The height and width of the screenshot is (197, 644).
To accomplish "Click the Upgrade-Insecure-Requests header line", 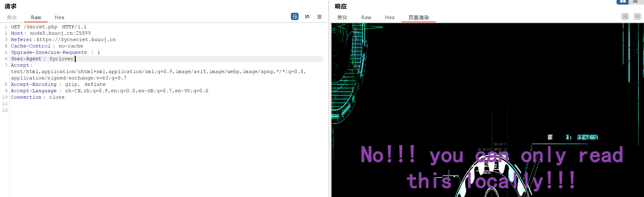I will click(56, 52).
